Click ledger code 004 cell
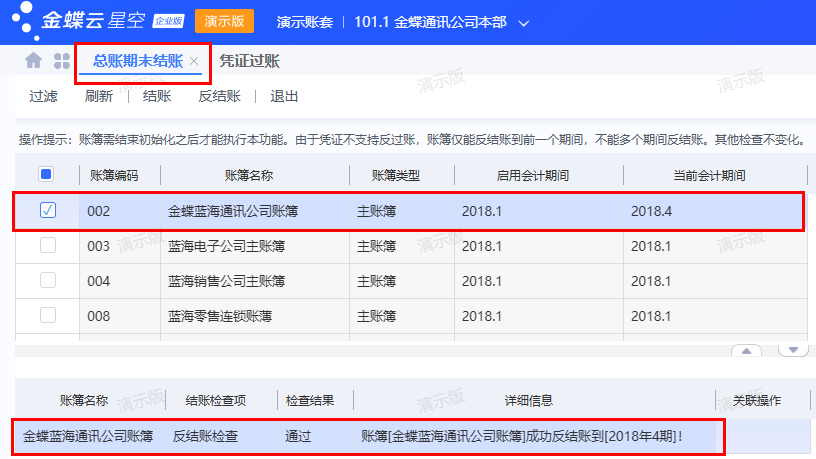 (x=120, y=281)
